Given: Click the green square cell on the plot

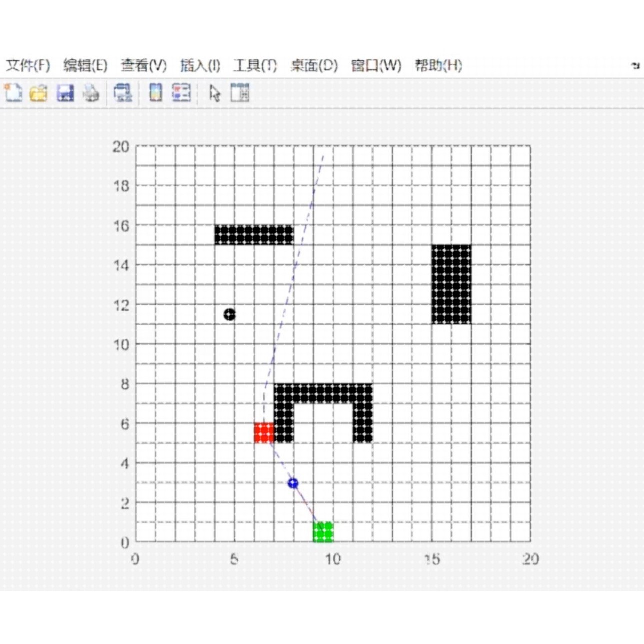Looking at the screenshot, I should (323, 532).
